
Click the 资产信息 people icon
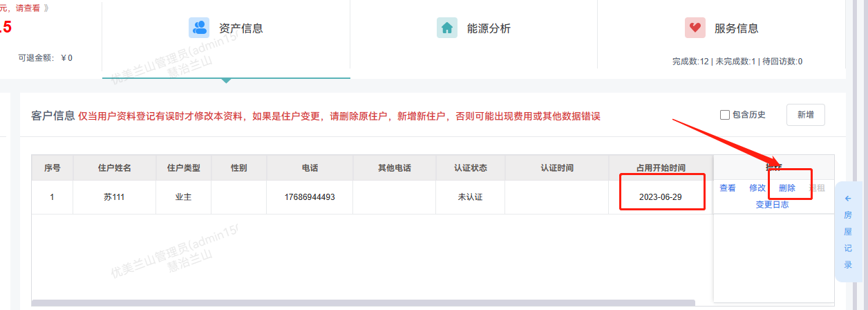click(199, 28)
